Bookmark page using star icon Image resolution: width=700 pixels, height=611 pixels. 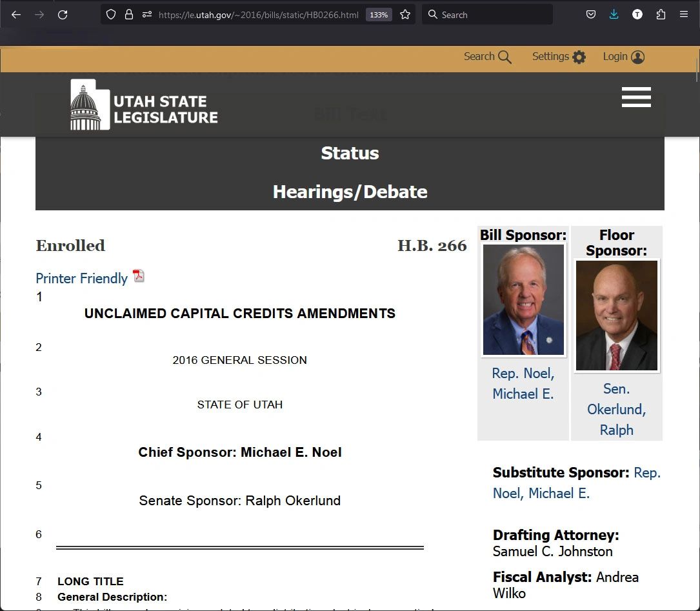(405, 15)
